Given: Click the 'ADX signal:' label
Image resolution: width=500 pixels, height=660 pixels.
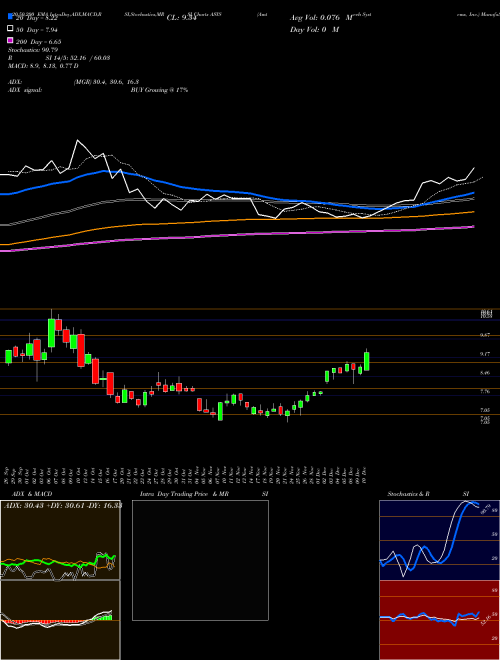Looking at the screenshot, I should tap(25, 90).
